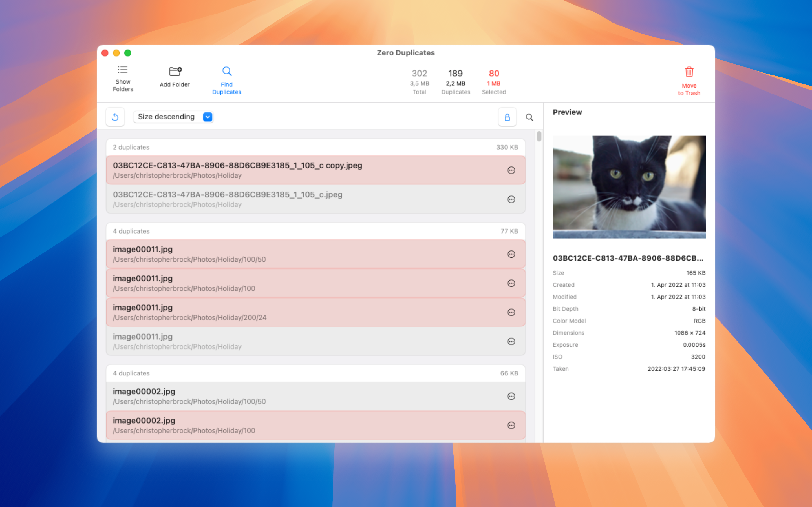The image size is (812, 507).
Task: Open the Size descending sort dropdown
Action: tap(167, 117)
